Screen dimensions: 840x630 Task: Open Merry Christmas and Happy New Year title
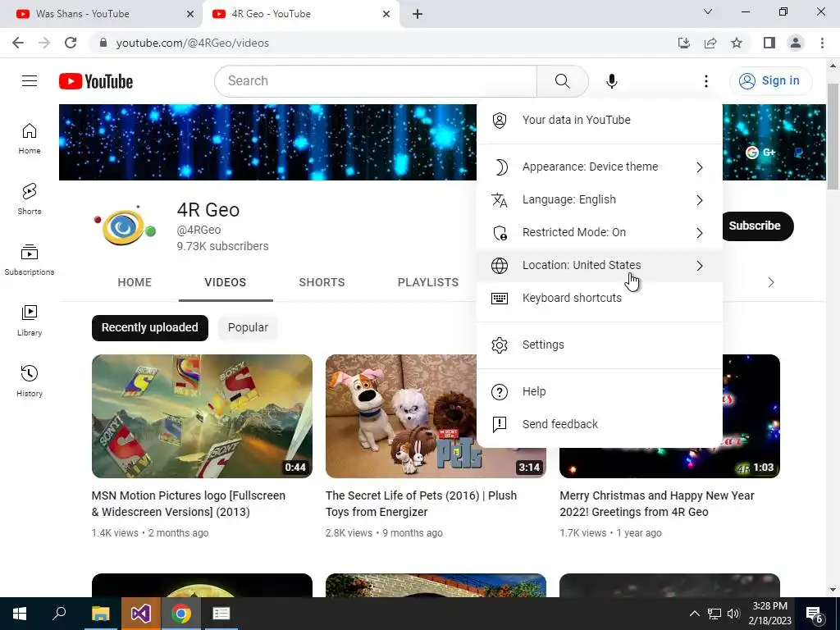(657, 504)
